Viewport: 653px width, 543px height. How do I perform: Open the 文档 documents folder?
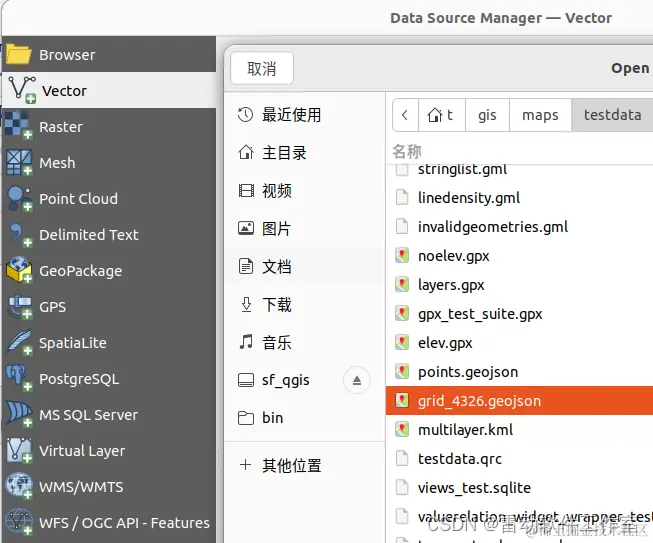tap(304, 267)
